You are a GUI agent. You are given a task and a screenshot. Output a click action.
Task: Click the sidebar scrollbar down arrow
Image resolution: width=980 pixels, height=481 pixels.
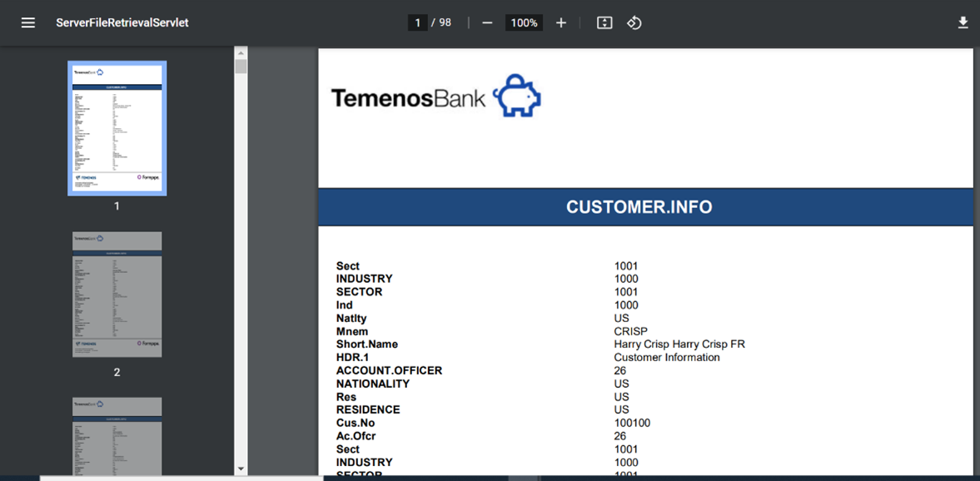(241, 469)
